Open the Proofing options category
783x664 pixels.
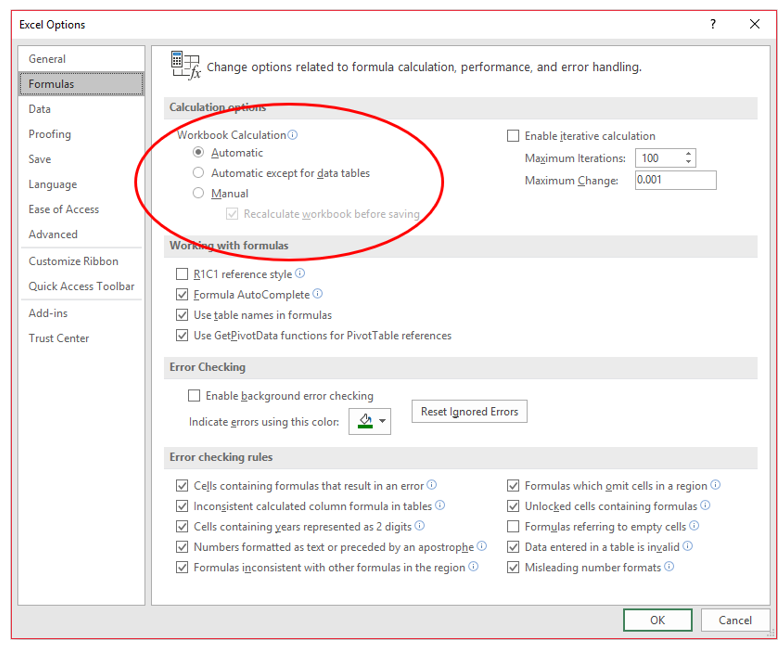tap(81, 134)
